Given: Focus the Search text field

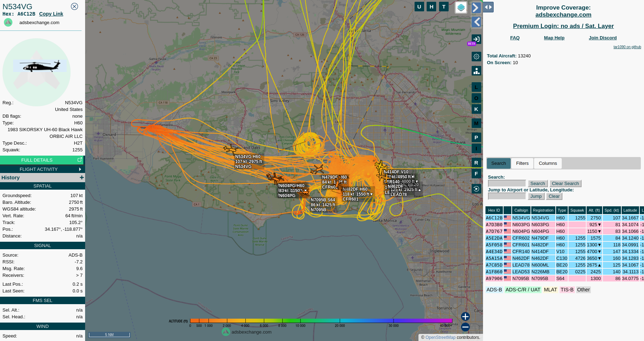Looking at the screenshot, I should (x=507, y=183).
